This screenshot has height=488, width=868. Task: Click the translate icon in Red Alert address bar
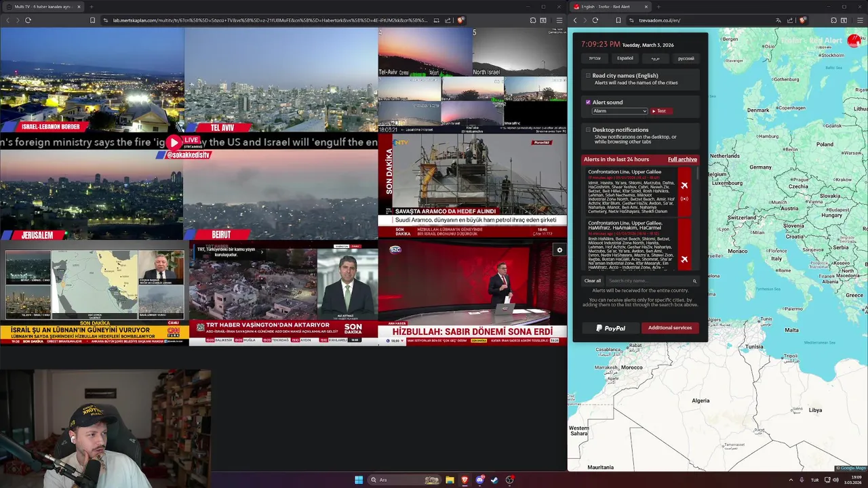[778, 20]
